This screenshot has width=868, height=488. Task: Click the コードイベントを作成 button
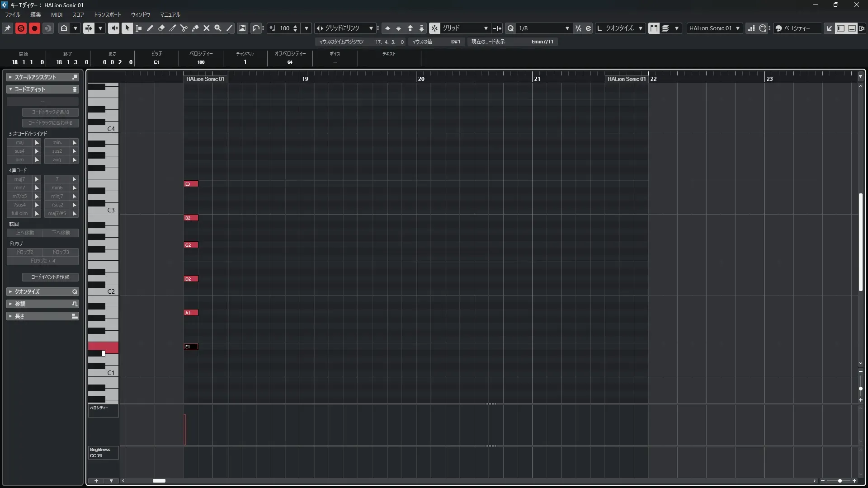point(50,277)
